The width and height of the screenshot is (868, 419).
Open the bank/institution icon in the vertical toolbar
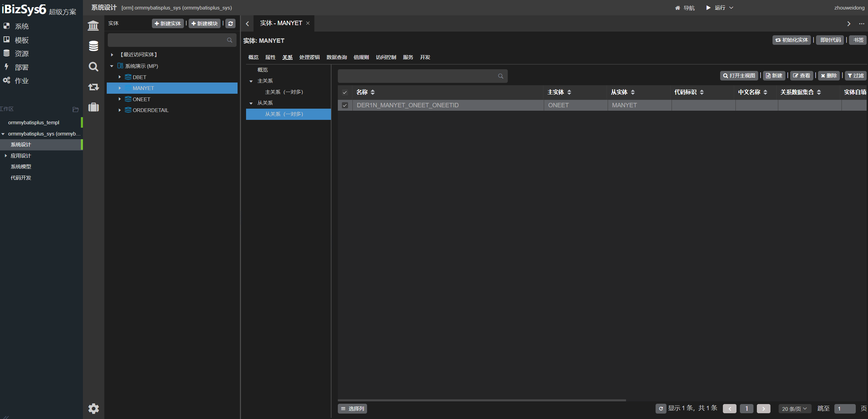click(93, 25)
